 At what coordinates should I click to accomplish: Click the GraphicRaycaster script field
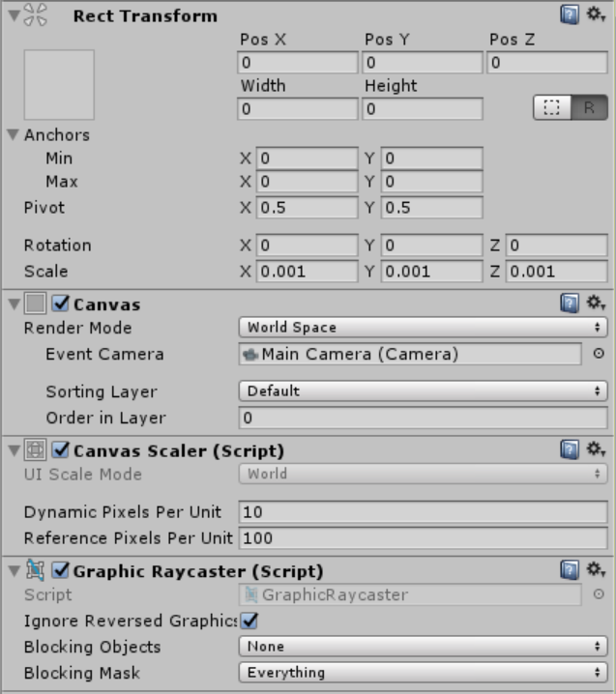click(410, 594)
